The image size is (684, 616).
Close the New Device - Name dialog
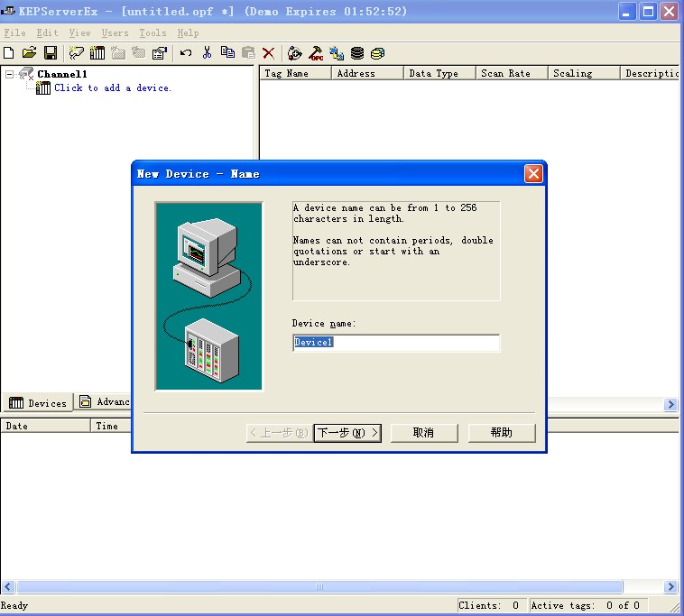[x=533, y=173]
